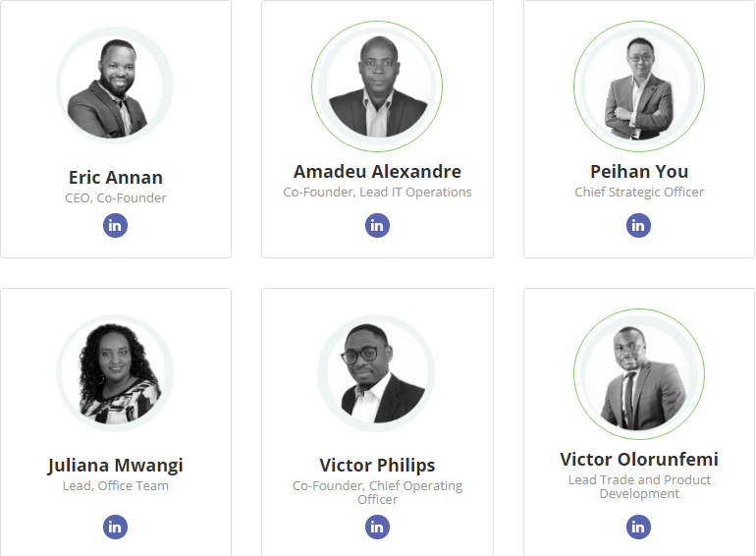Click Juliana Mwangi's profile photo

(x=115, y=373)
